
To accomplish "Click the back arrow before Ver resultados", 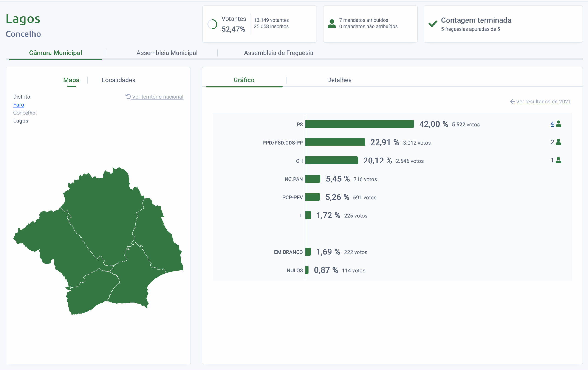I will tap(512, 101).
